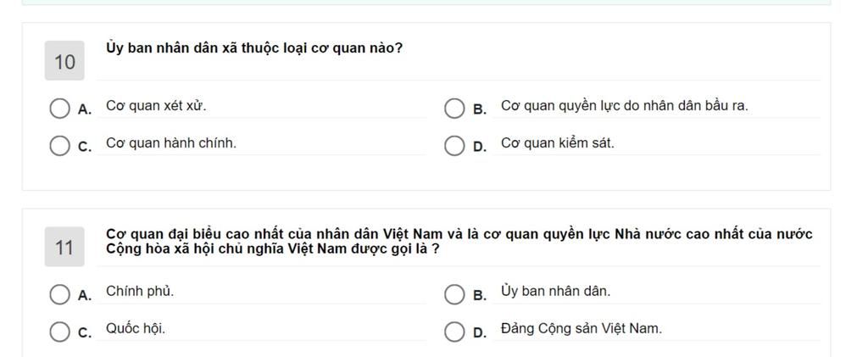
Task: Click answer text "Quốc hội."
Action: (136, 328)
